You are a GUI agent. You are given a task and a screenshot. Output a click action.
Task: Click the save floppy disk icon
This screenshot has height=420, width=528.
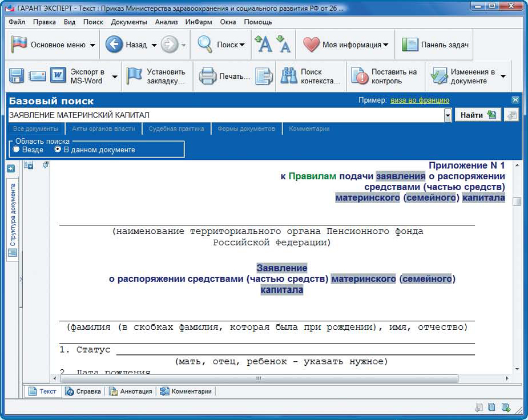[x=16, y=76]
